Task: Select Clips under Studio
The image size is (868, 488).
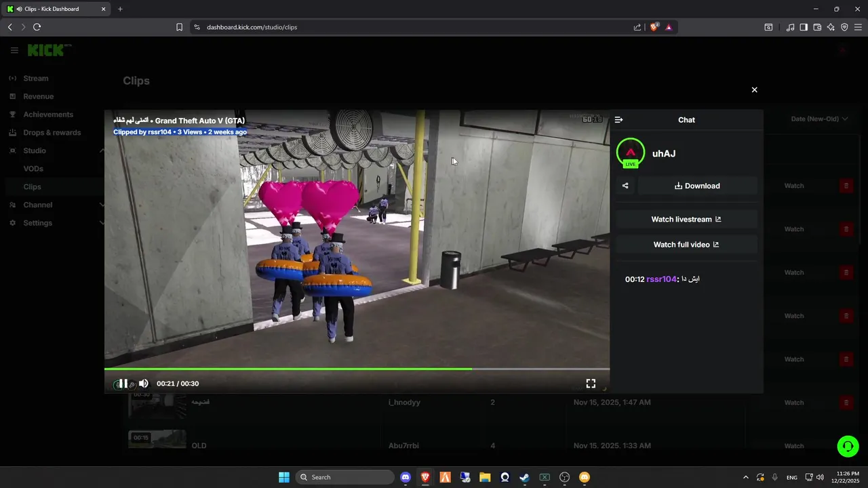Action: [x=32, y=187]
